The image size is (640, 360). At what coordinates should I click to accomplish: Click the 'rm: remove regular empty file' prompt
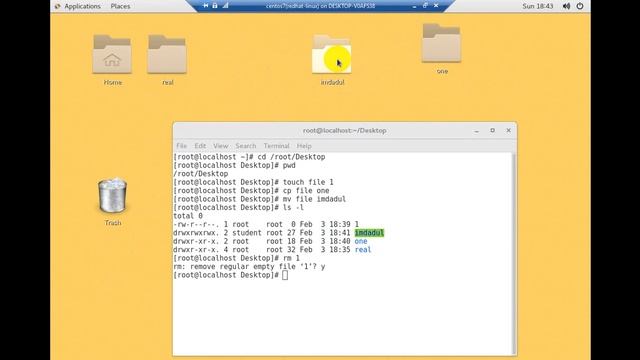pos(249,267)
